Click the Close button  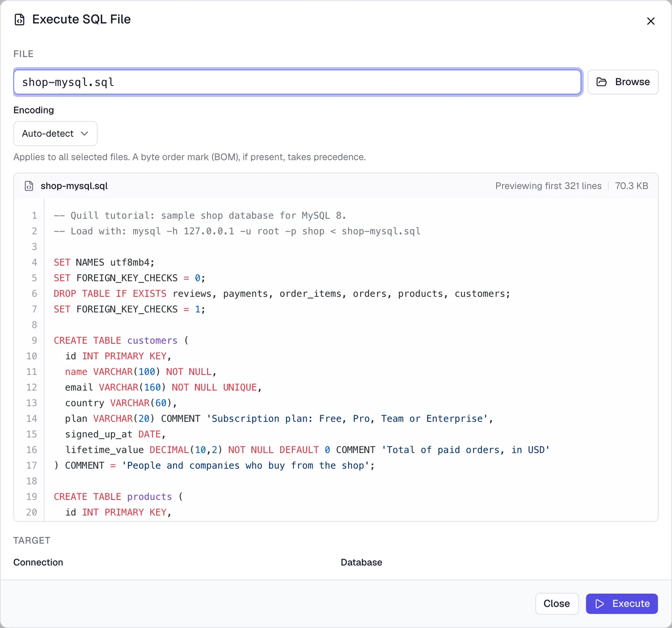[557, 604]
